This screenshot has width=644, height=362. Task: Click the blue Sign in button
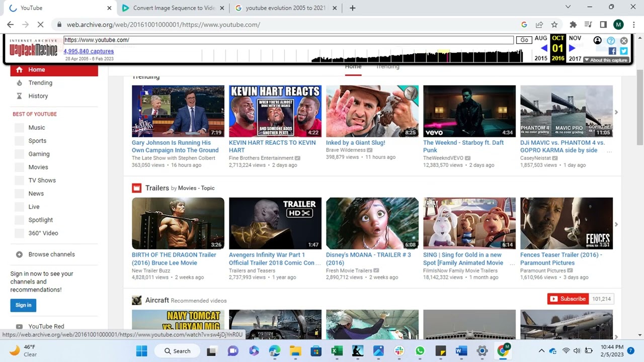(23, 305)
